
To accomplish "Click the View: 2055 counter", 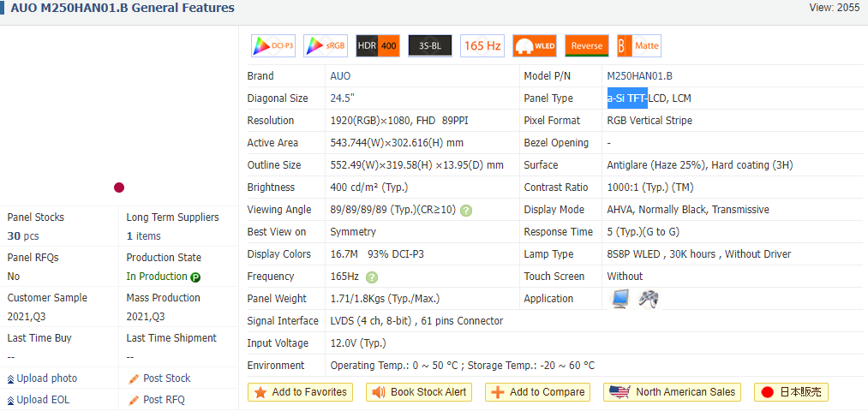I will click(x=836, y=7).
